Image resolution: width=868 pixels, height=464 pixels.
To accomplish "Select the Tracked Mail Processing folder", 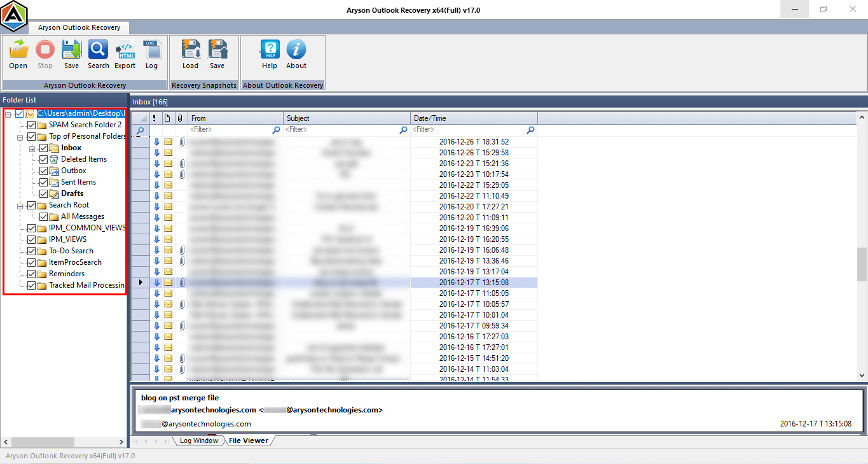I will coord(87,285).
